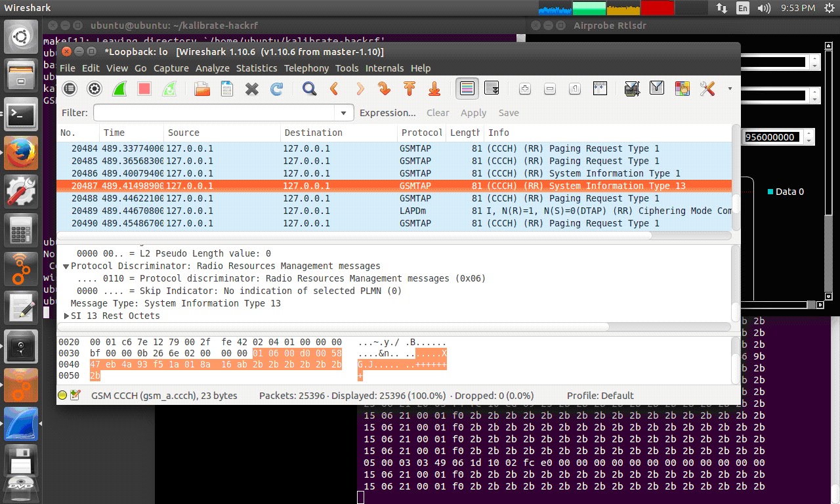Open the Capture menu
The image size is (840, 504).
171,68
